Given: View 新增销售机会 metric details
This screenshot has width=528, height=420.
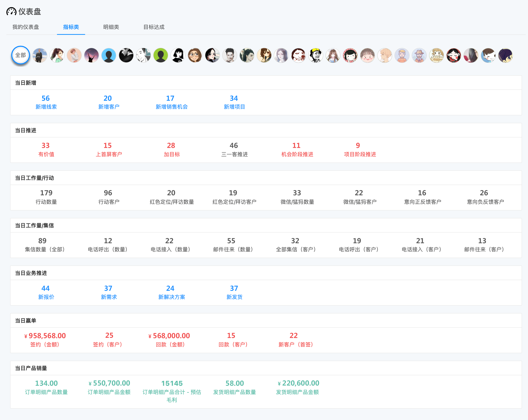Looking at the screenshot, I should pos(171,107).
